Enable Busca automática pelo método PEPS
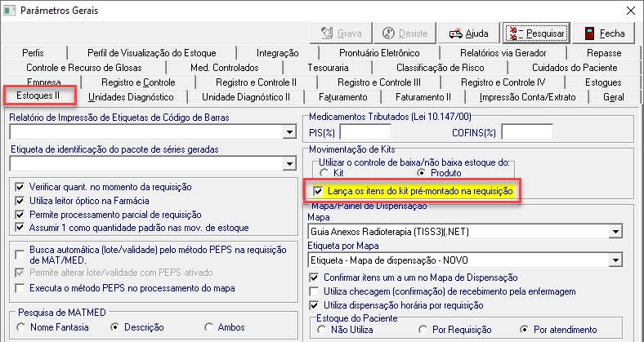The image size is (644, 342). (x=20, y=255)
